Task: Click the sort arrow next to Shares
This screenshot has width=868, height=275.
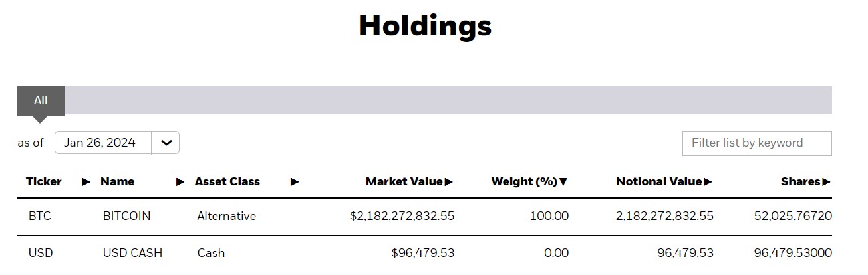Action: point(827,182)
